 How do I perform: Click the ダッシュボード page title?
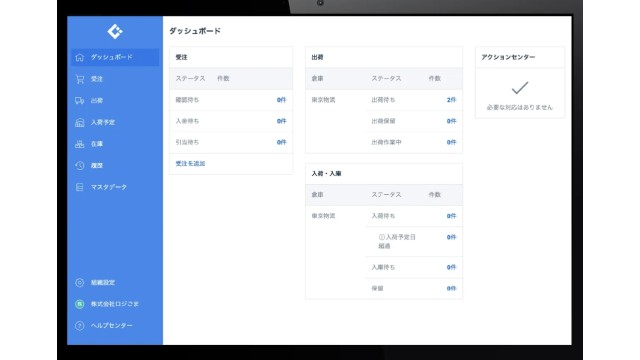coord(195,31)
